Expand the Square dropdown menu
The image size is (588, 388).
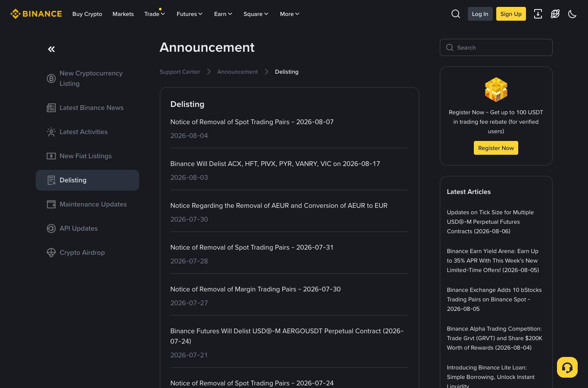[256, 14]
